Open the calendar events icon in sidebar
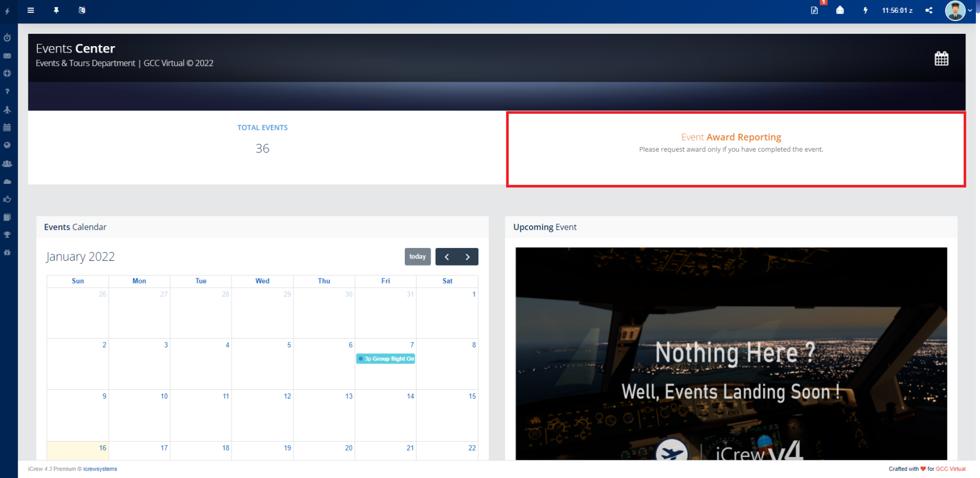The image size is (980, 478). (7, 127)
